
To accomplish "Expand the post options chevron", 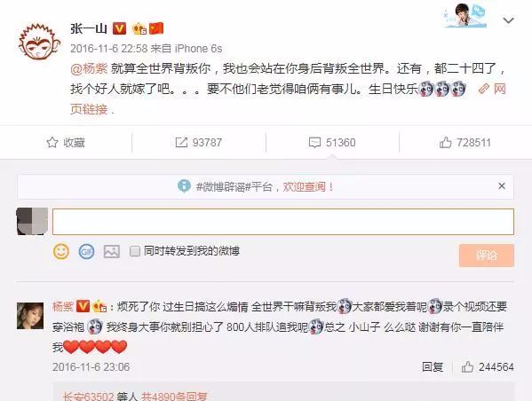I will [508, 20].
